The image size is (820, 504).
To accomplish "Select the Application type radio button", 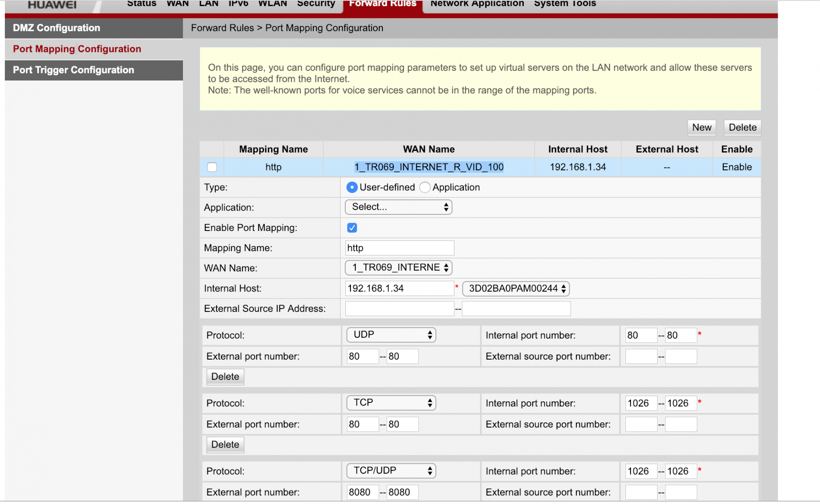I will click(424, 187).
